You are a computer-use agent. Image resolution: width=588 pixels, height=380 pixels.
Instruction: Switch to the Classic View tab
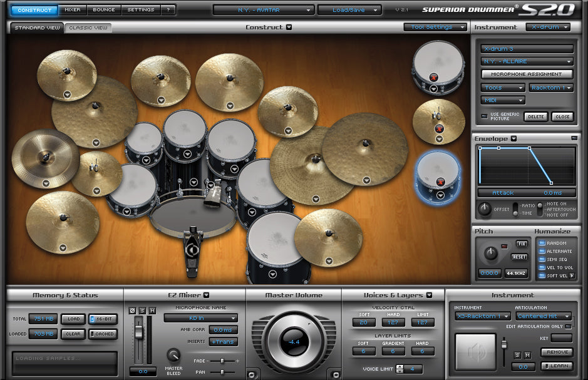click(88, 27)
